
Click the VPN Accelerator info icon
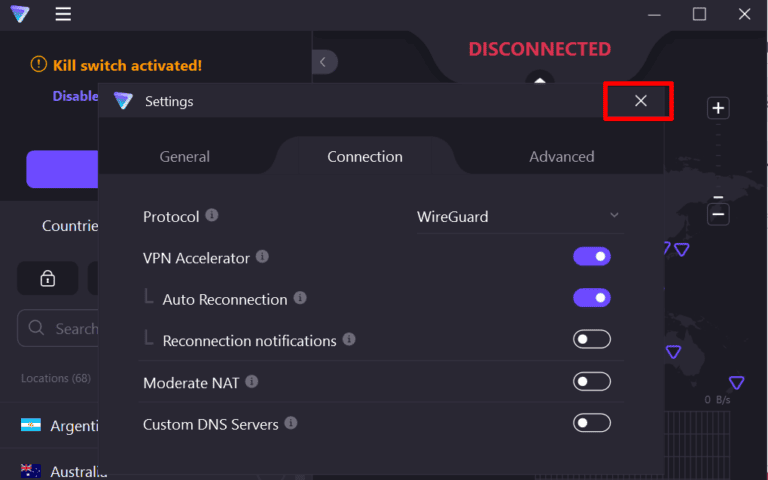point(262,257)
